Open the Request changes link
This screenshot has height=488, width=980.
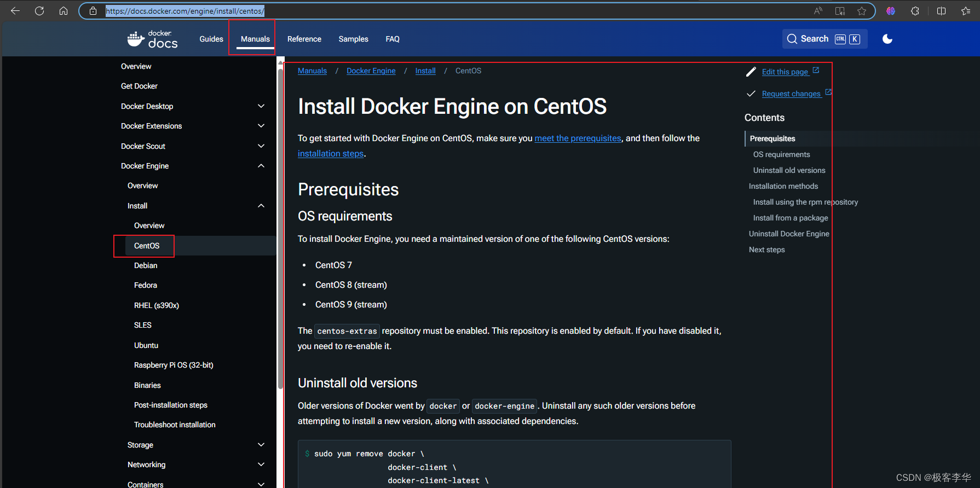[x=791, y=94]
